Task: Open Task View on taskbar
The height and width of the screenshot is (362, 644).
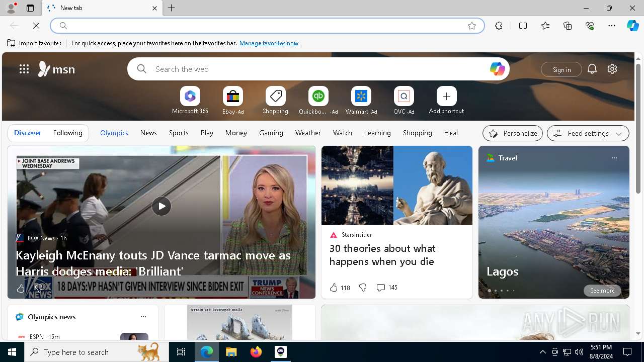Action: pos(181,352)
